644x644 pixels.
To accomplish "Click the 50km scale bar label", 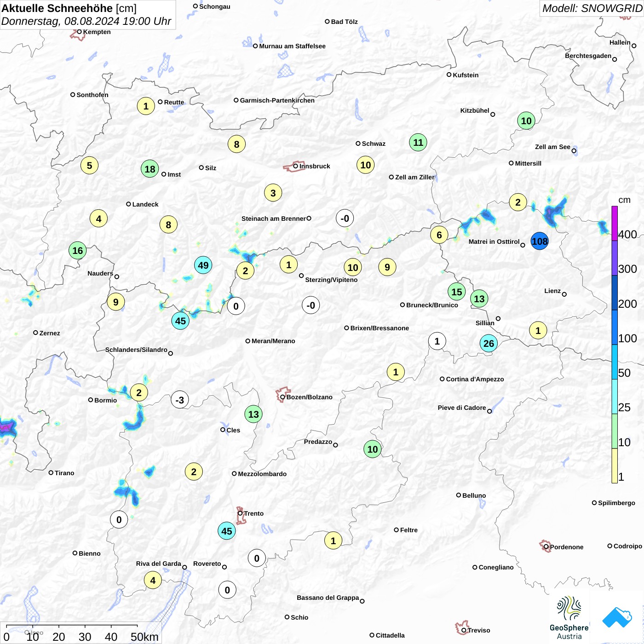I will click(x=144, y=637).
